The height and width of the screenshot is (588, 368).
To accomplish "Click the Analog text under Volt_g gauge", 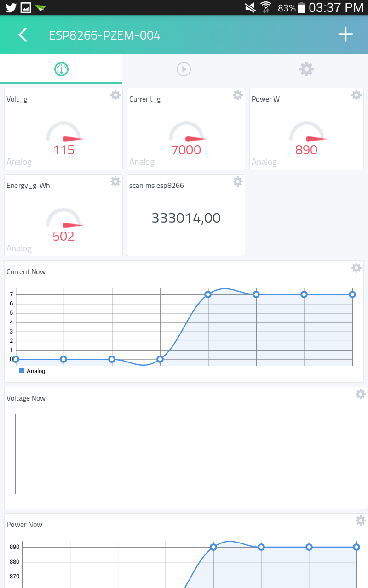I will [x=19, y=162].
